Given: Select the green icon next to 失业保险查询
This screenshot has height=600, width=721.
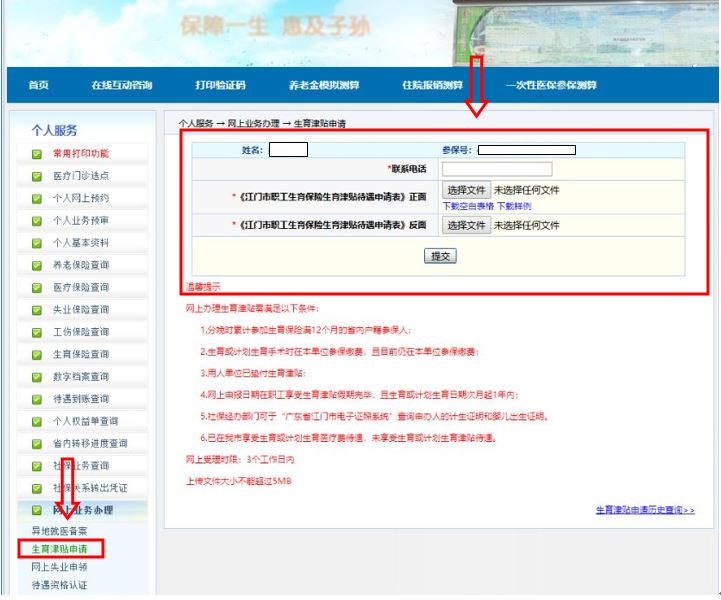Looking at the screenshot, I should coord(37,310).
